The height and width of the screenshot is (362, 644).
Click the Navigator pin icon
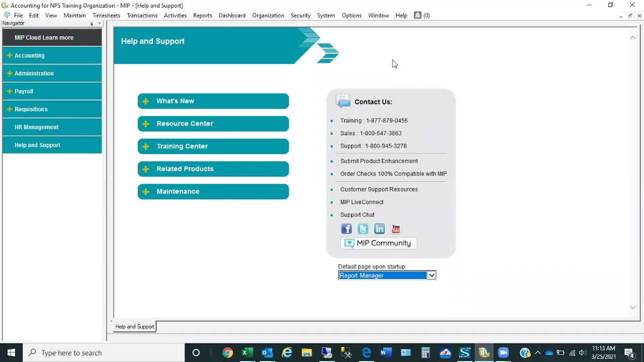[92, 24]
